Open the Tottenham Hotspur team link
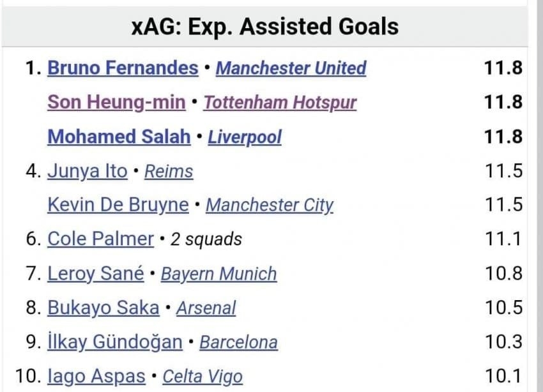 pos(280,103)
